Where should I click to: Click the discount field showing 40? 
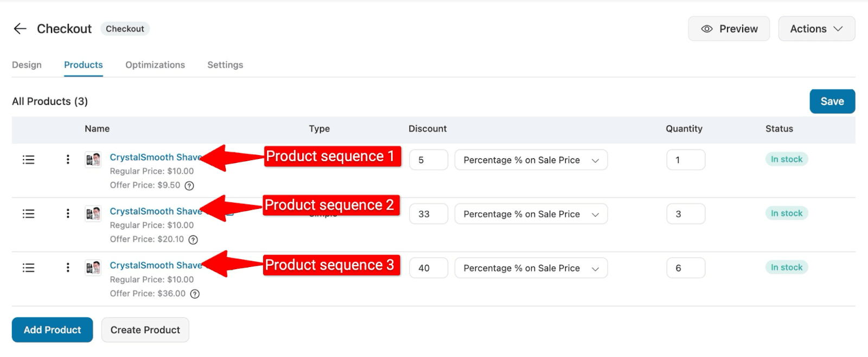pyautogui.click(x=428, y=268)
